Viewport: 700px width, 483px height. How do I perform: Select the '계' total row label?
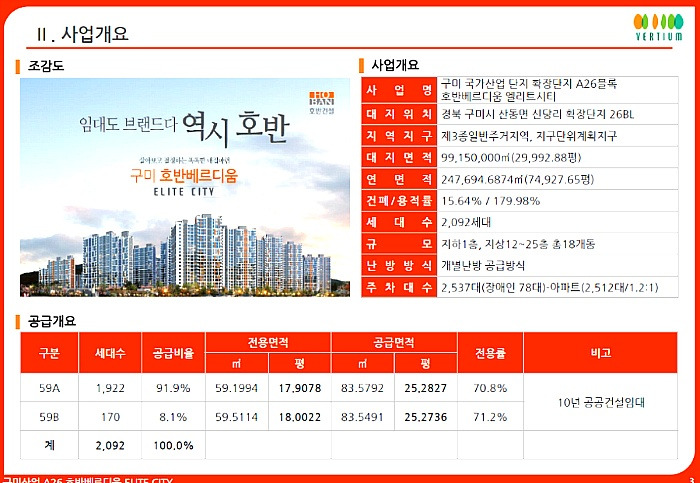[x=49, y=445]
